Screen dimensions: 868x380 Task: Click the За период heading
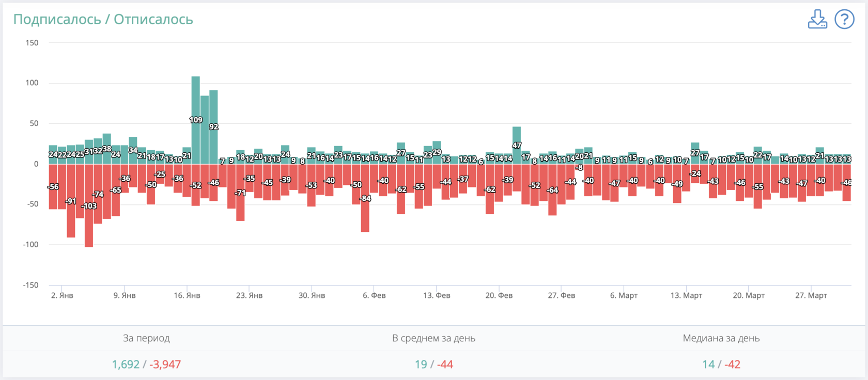tap(146, 339)
